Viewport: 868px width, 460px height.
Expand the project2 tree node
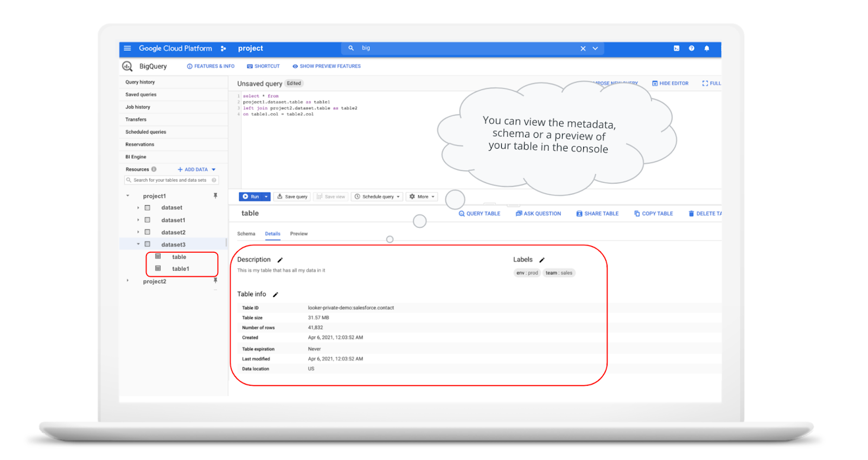128,281
